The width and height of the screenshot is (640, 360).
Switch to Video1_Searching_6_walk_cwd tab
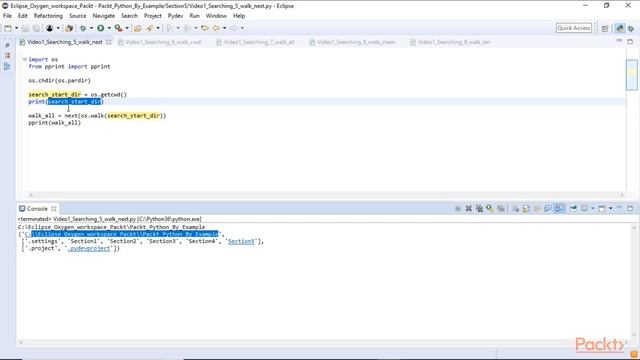coord(160,42)
